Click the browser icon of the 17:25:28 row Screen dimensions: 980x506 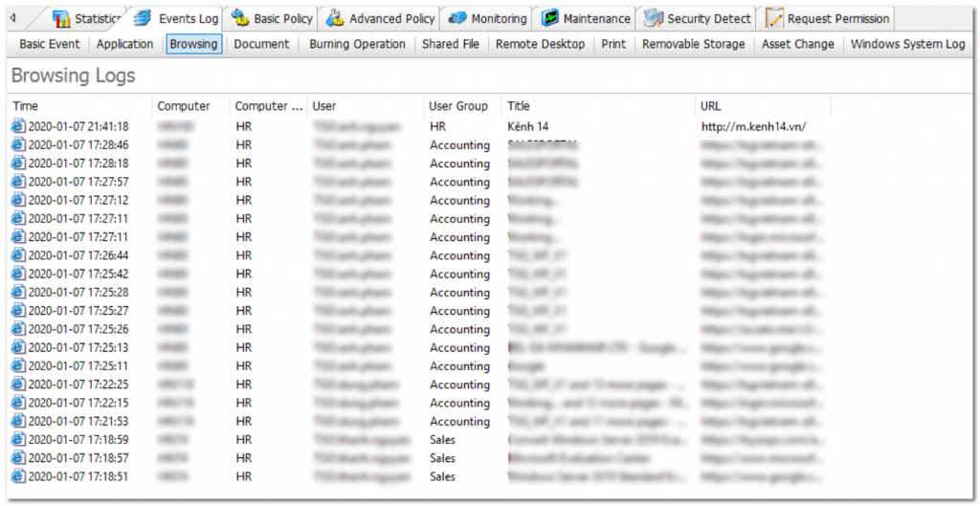19,293
